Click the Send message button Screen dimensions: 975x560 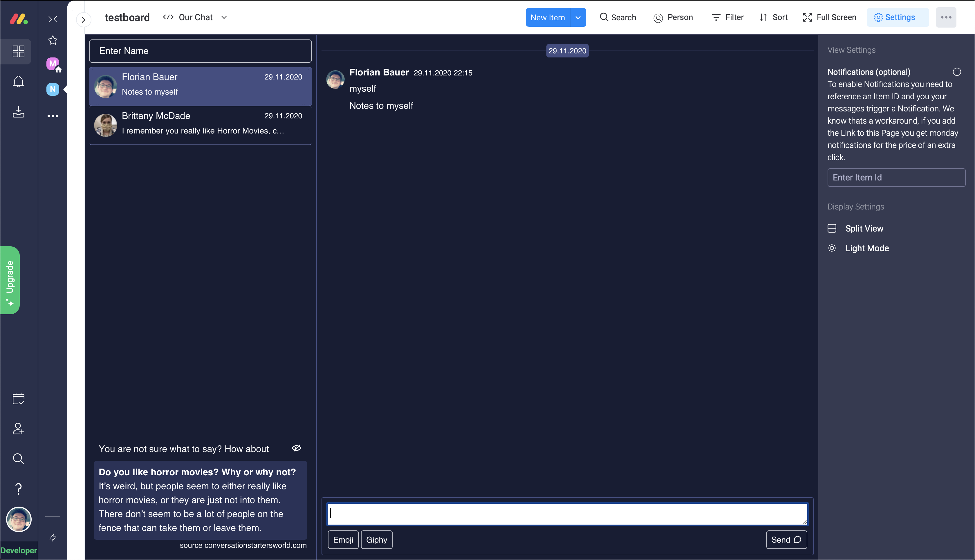786,540
